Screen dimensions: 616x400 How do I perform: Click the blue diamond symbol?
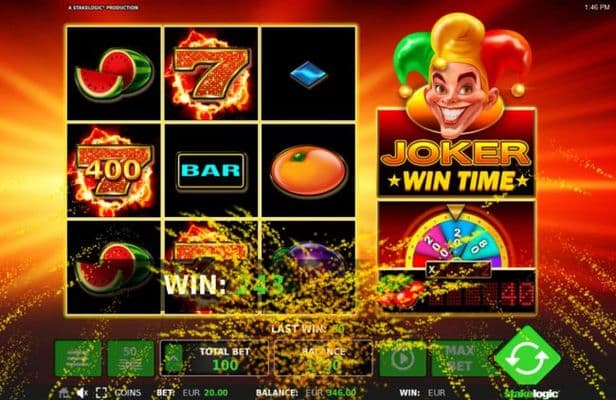point(309,73)
